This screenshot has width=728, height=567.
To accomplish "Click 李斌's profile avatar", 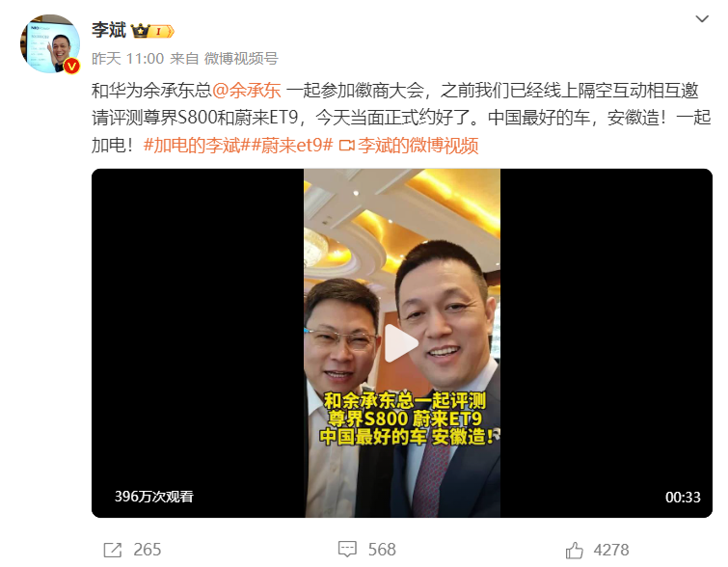I will [50, 43].
